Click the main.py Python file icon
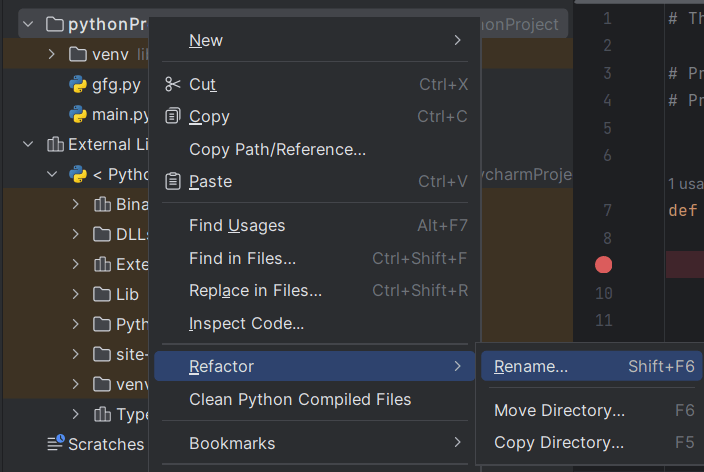Screen dimensions: 704x472 [x=77, y=115]
